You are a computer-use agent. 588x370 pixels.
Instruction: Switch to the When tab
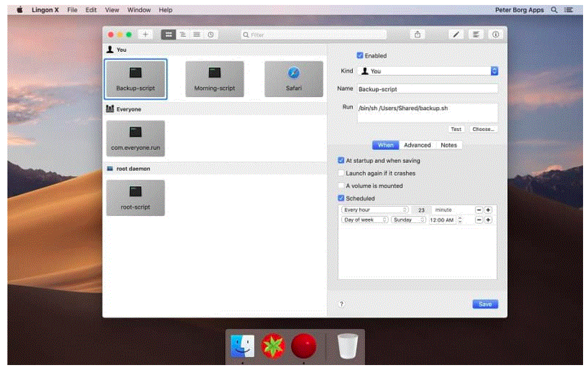[x=386, y=145]
